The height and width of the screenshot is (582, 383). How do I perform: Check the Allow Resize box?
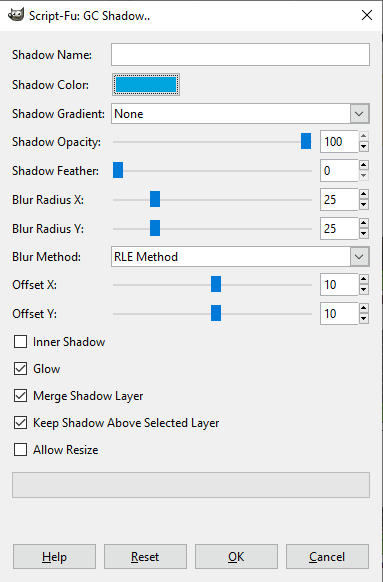coord(20,449)
